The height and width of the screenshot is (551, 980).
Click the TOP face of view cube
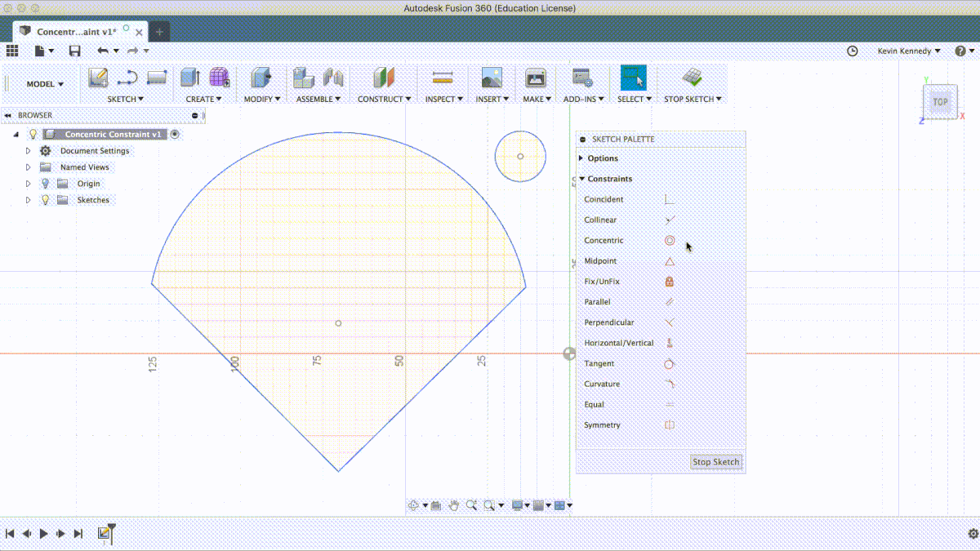tap(941, 102)
